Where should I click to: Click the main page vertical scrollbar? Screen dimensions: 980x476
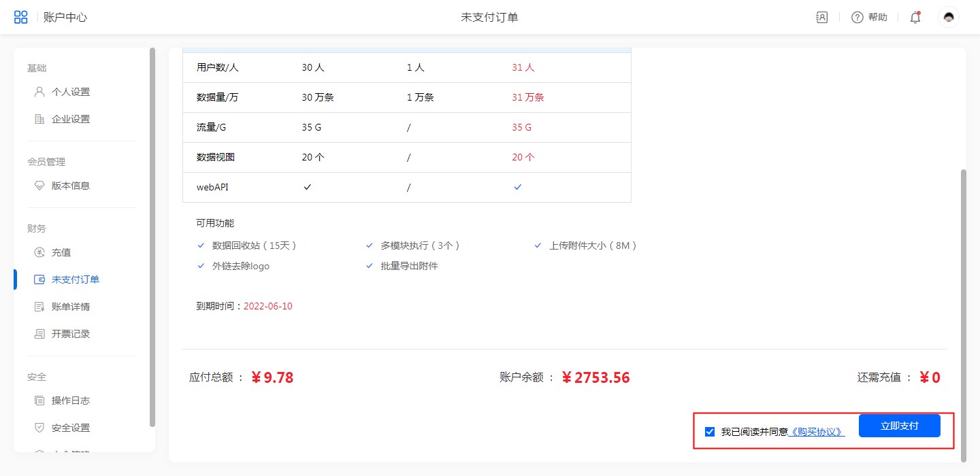click(x=963, y=313)
